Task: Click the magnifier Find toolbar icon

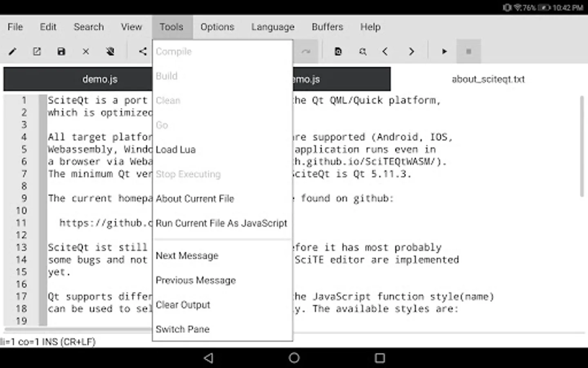Action: [363, 52]
